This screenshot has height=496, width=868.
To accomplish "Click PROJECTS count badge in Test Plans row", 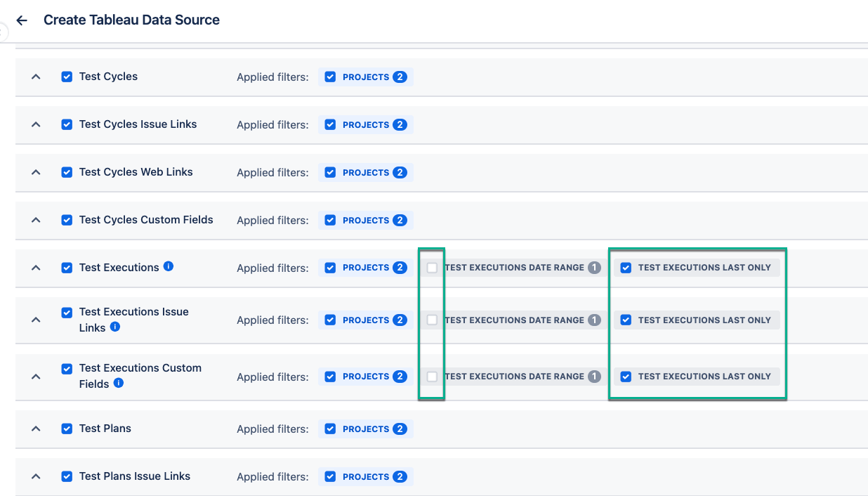I will 400,429.
